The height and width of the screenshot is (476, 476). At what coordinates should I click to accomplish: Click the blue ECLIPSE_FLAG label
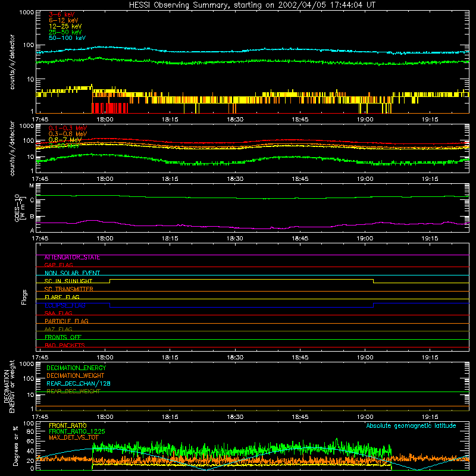(65, 305)
